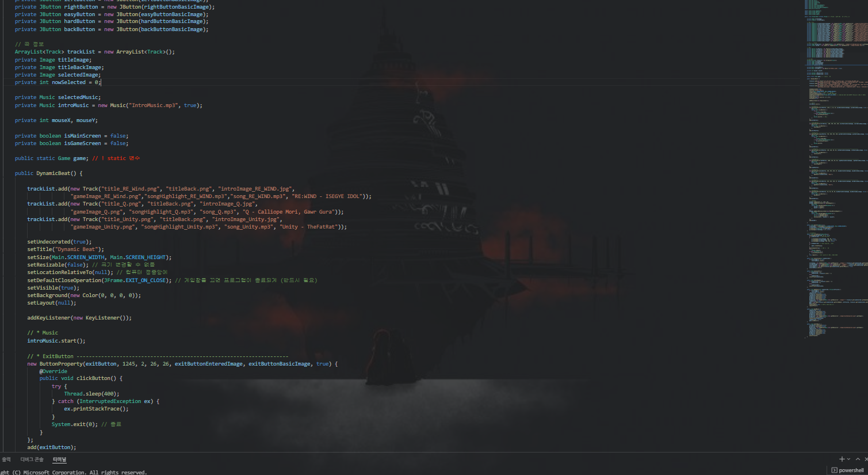Click the ArrayList<Track> trackList declaration
Image resolution: width=868 pixels, height=475 pixels.
94,52
